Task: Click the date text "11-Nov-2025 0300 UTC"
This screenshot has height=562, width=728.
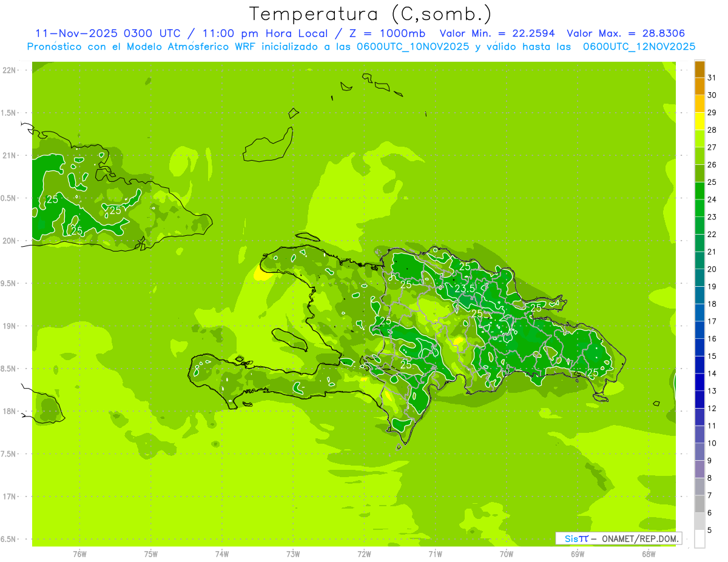Action: pos(109,33)
